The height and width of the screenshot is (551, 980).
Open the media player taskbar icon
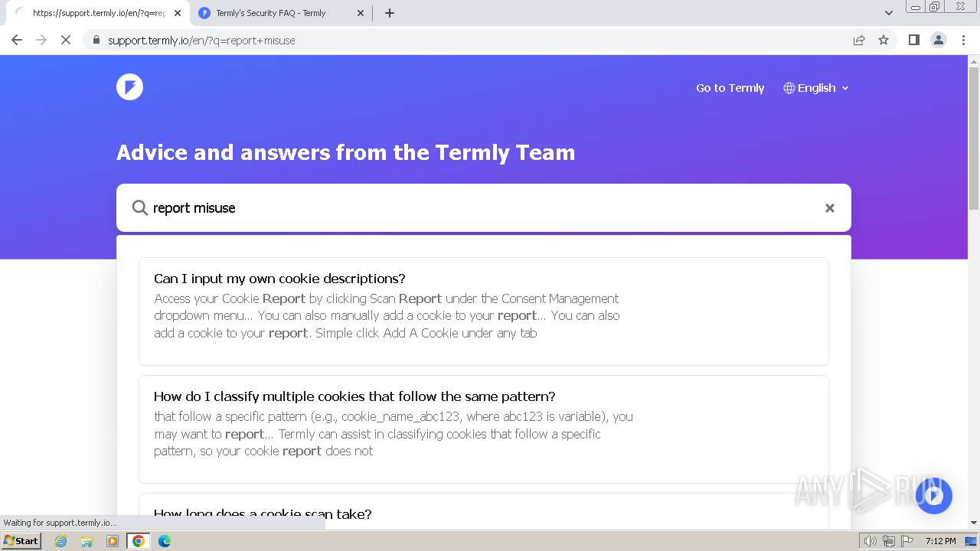pos(113,541)
